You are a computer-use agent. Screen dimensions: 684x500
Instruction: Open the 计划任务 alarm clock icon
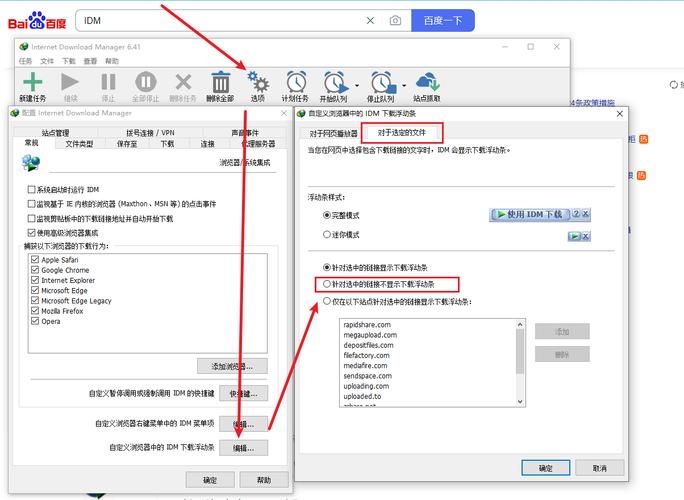click(296, 82)
